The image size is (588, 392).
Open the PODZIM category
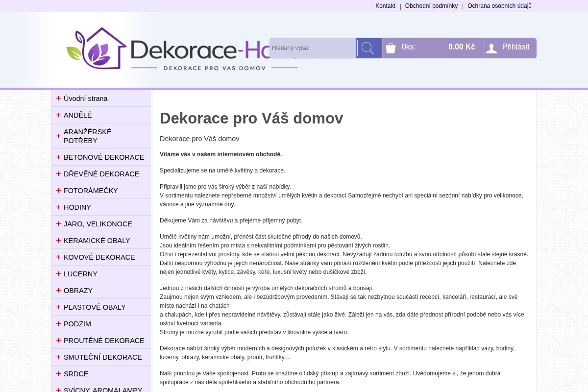pyautogui.click(x=101, y=324)
